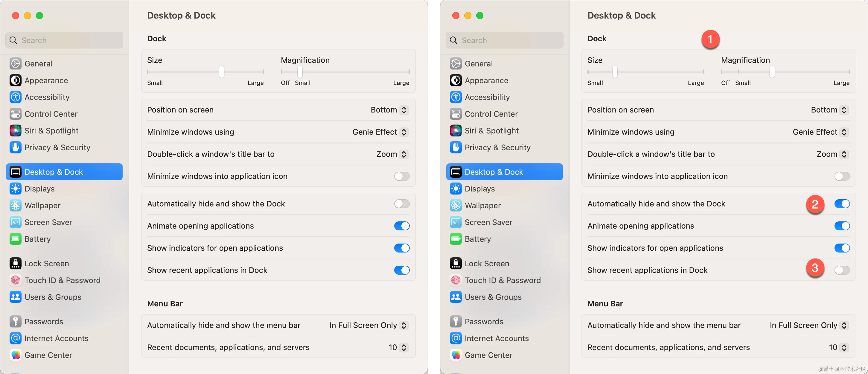This screenshot has width=868, height=374.
Task: Click Dock Size slider handle in left window
Action: point(221,72)
